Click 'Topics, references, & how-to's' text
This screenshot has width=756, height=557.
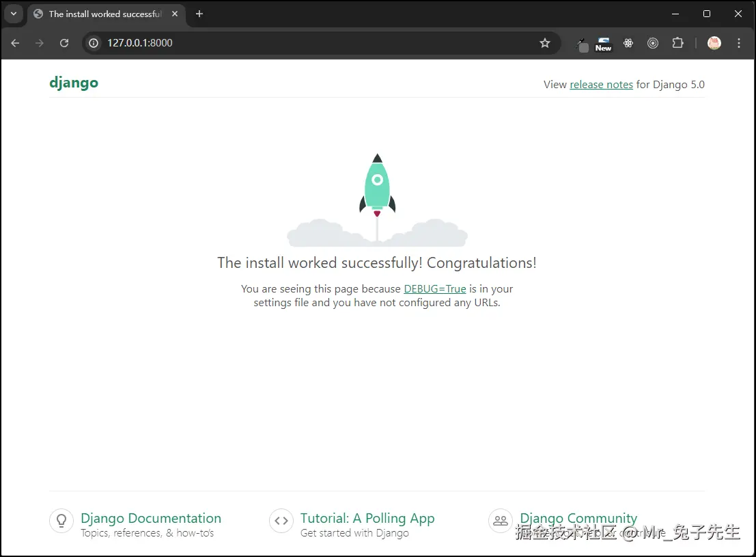click(147, 533)
